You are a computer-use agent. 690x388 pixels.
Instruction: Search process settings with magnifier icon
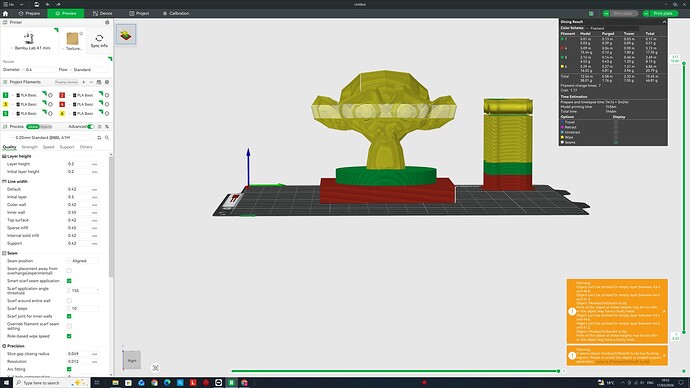(x=107, y=138)
